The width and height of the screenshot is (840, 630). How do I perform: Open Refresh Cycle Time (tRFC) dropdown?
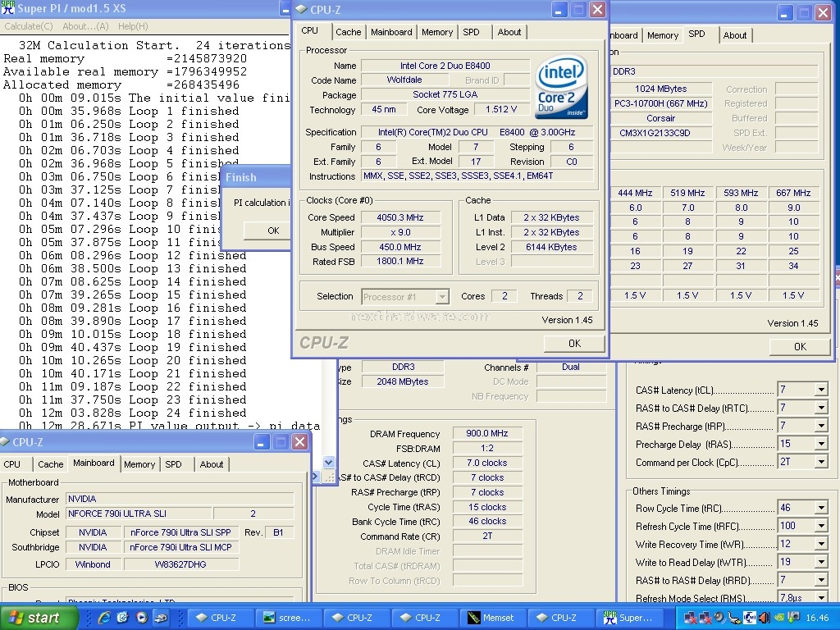[x=821, y=526]
